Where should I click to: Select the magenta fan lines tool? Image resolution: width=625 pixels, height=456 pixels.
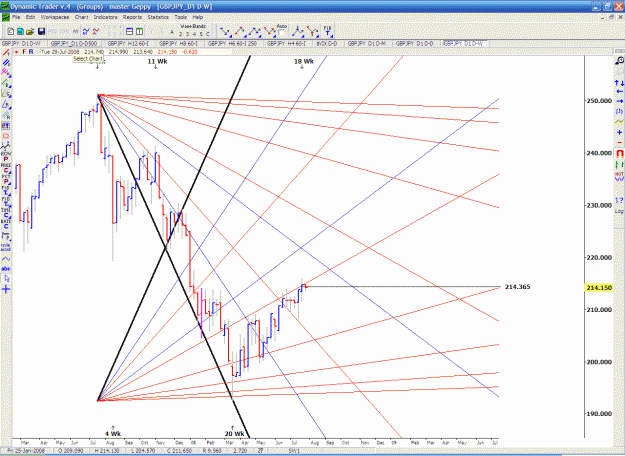6,73
